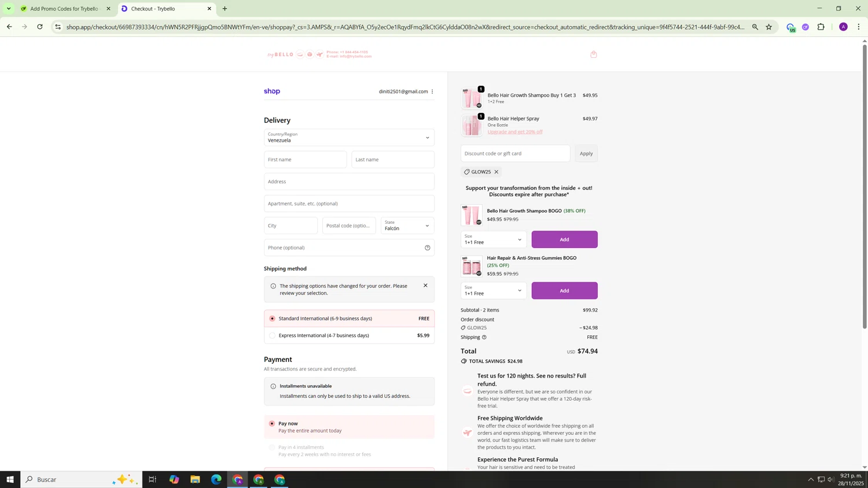This screenshot has width=868, height=488.
Task: Show shipping info help icon
Action: [484, 337]
